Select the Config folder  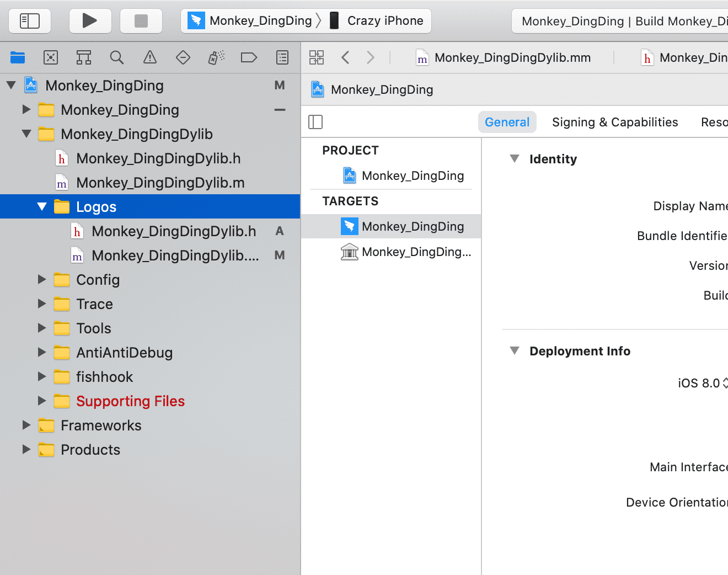coord(150,280)
